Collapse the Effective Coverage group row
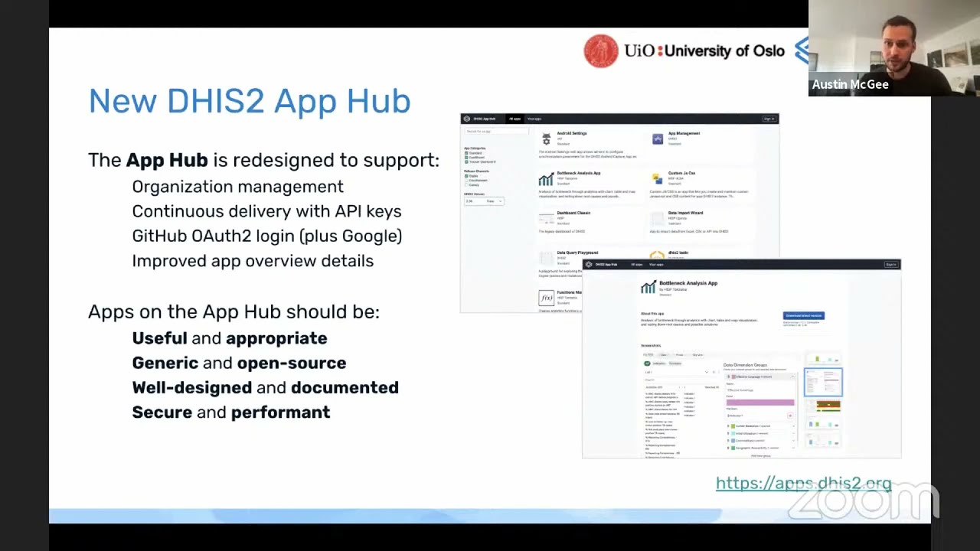Image resolution: width=980 pixels, height=551 pixels. click(x=760, y=377)
